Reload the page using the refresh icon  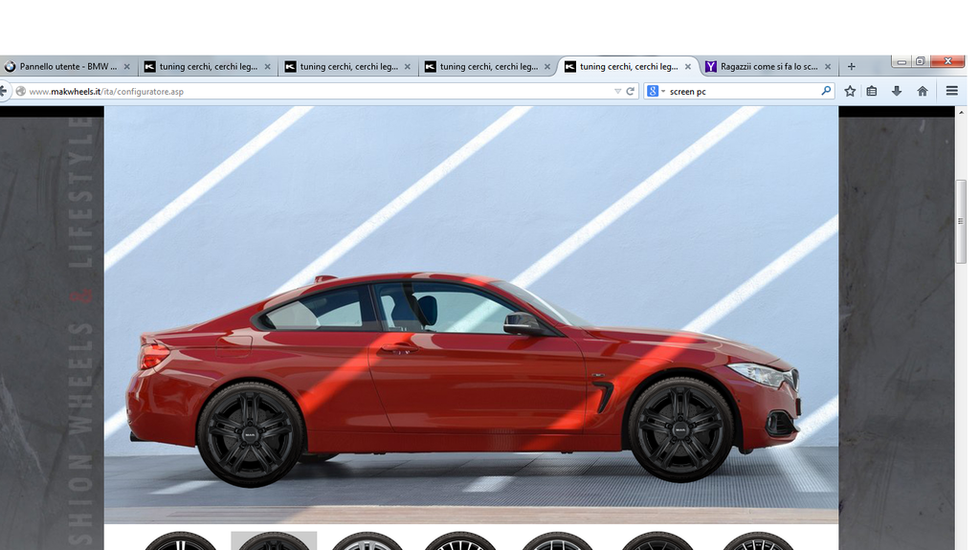click(x=630, y=92)
